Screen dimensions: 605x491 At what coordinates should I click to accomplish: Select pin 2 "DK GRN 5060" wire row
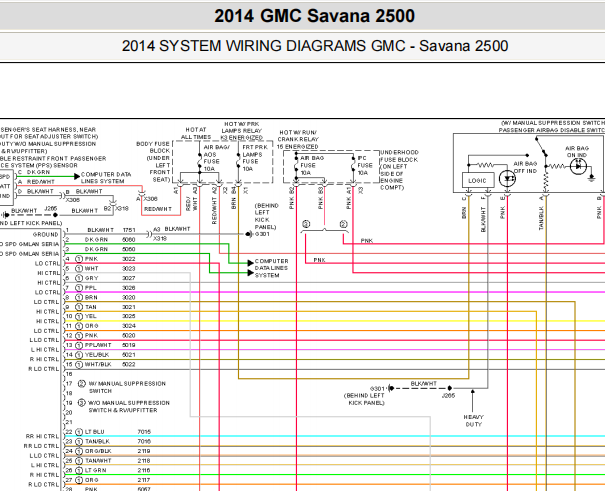tap(100, 240)
